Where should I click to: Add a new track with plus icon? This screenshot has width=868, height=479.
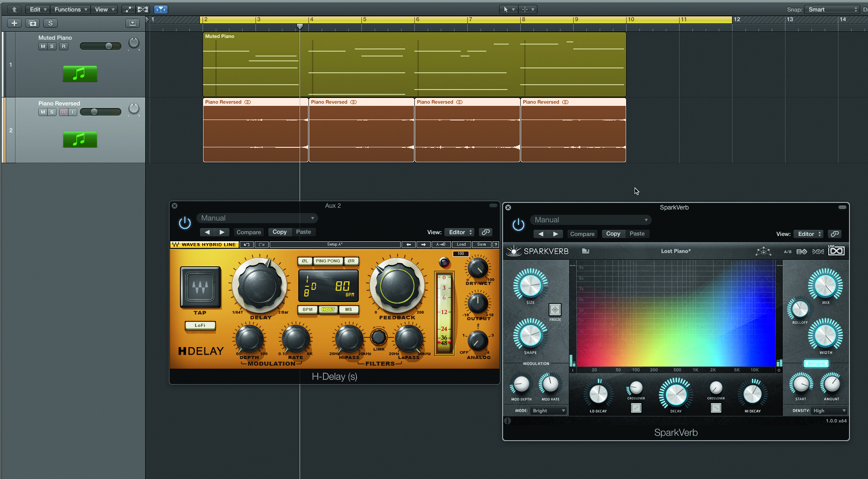click(14, 23)
